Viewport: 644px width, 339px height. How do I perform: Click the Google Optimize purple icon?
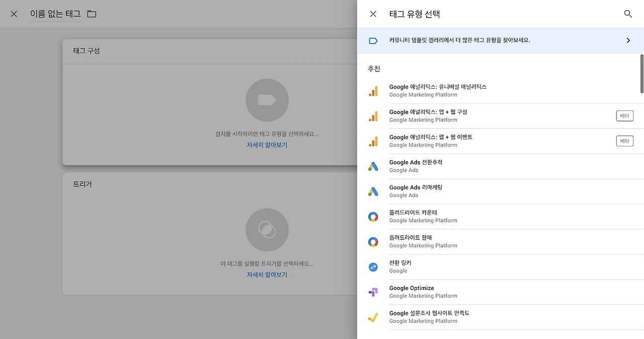click(x=373, y=292)
